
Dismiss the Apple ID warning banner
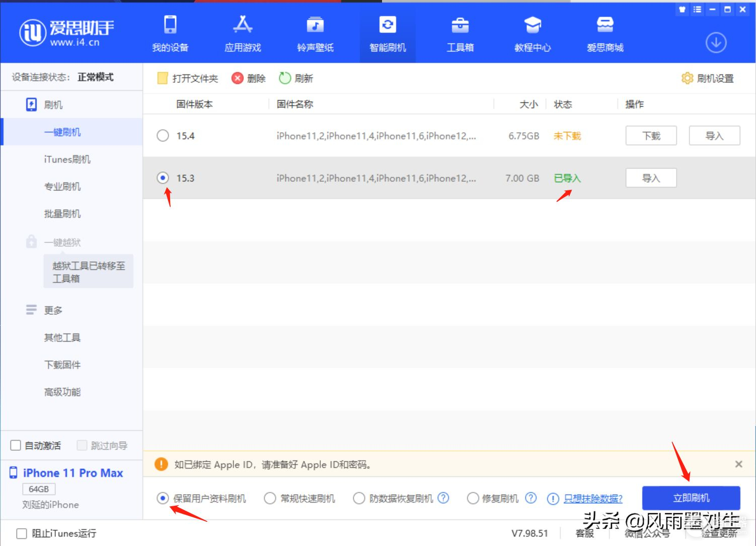point(738,464)
